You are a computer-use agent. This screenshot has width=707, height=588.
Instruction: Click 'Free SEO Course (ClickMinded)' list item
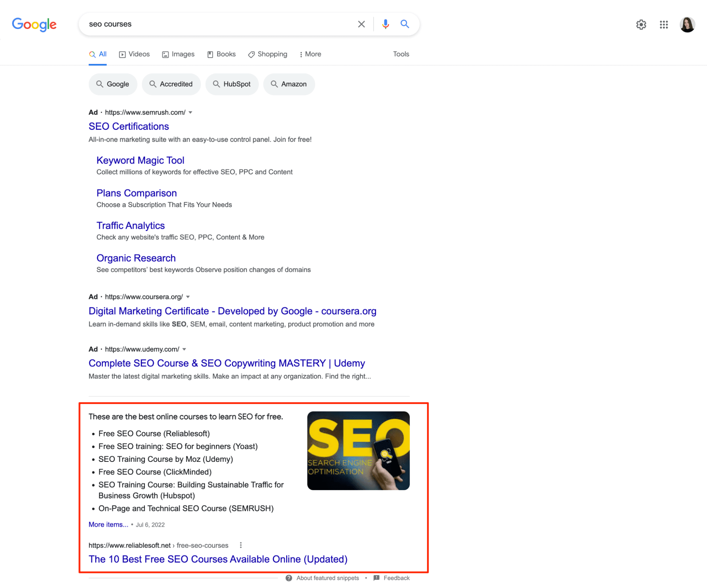point(155,472)
